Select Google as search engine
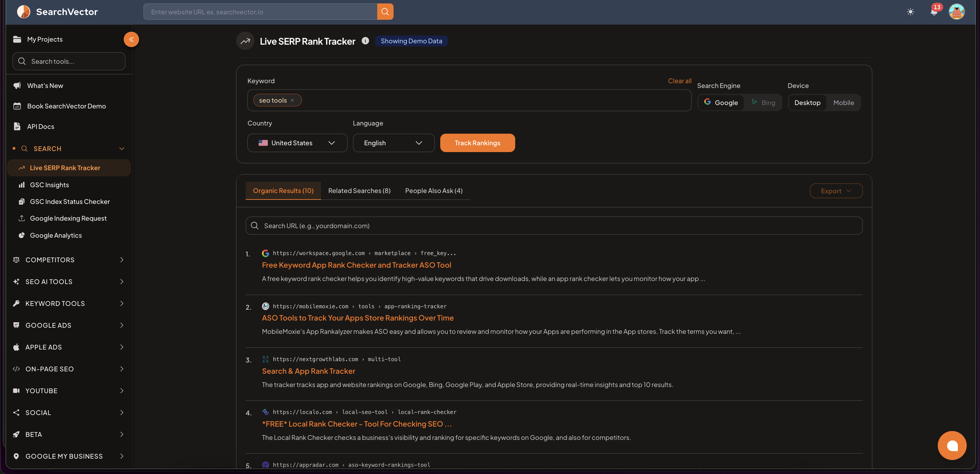Viewport: 980px width, 474px height. point(721,102)
